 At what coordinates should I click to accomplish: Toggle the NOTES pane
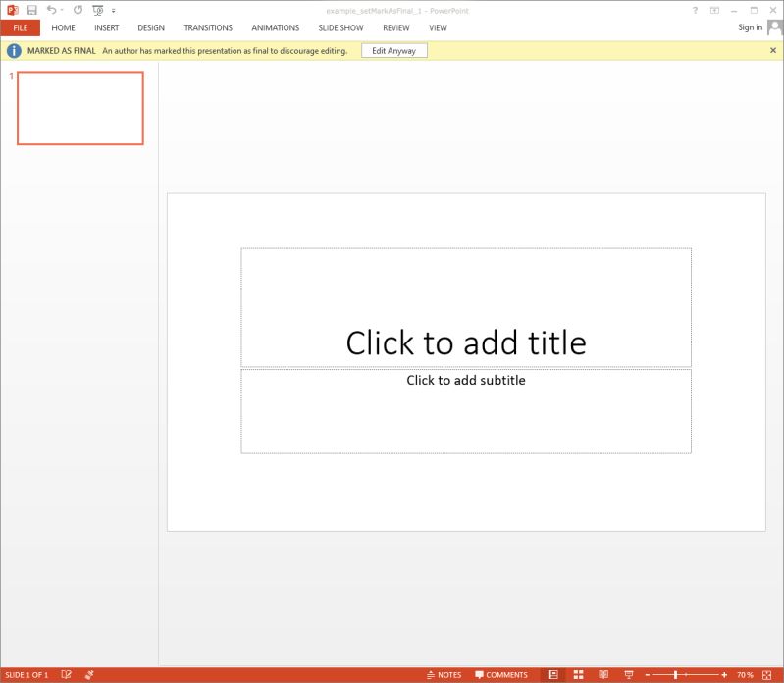tap(444, 675)
